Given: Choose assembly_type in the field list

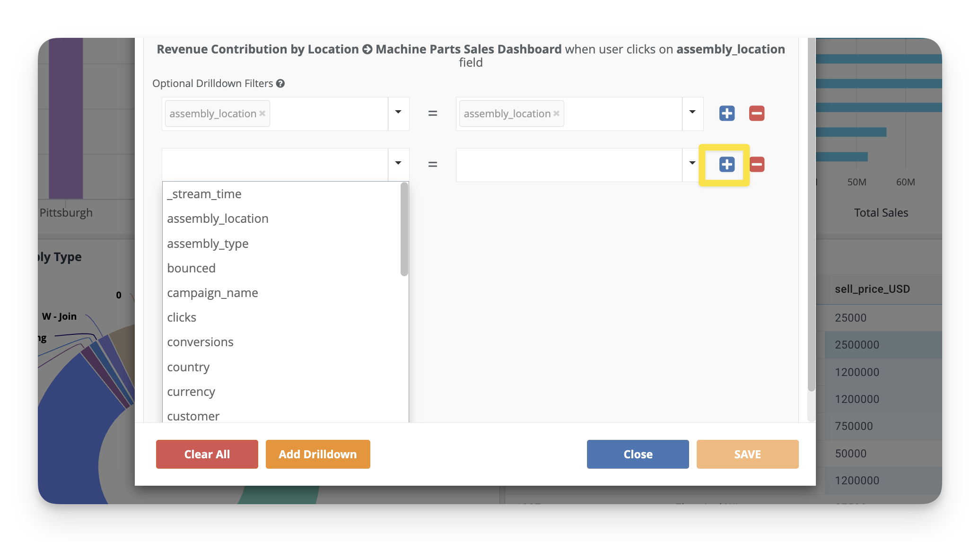Looking at the screenshot, I should click(x=208, y=244).
